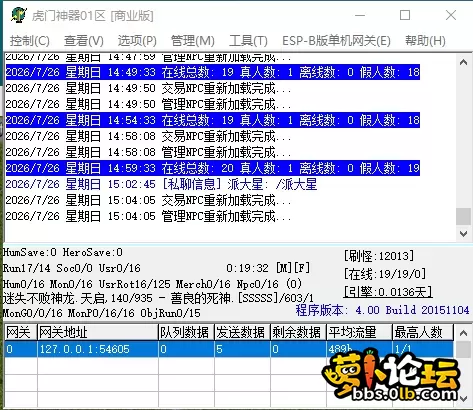
Task: Click the 网关 column header
Action: point(21,332)
